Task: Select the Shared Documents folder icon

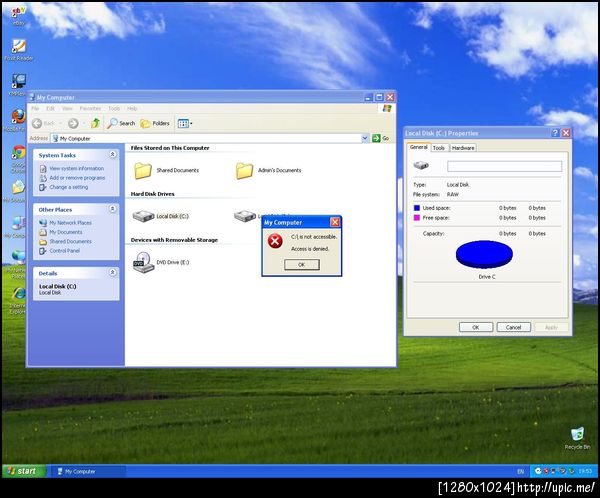Action: click(143, 171)
